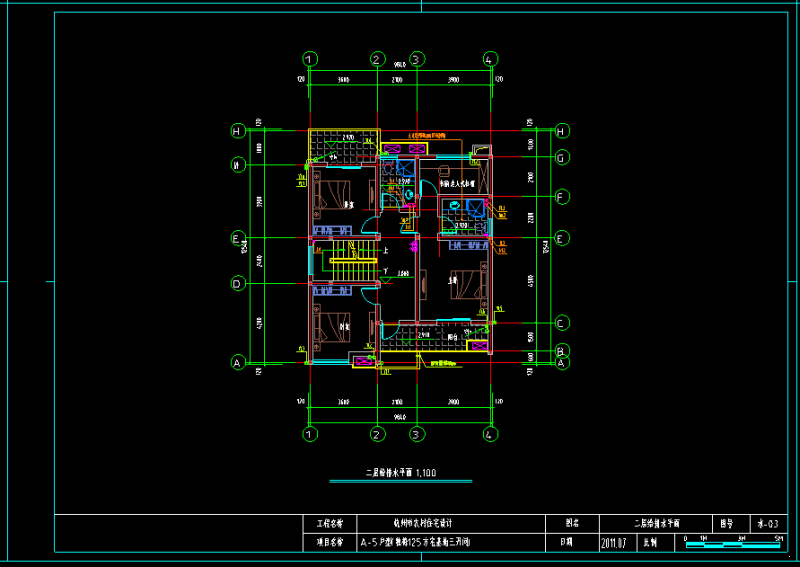
Task: Click axis bubble 2 at the bottom
Action: coord(377,435)
